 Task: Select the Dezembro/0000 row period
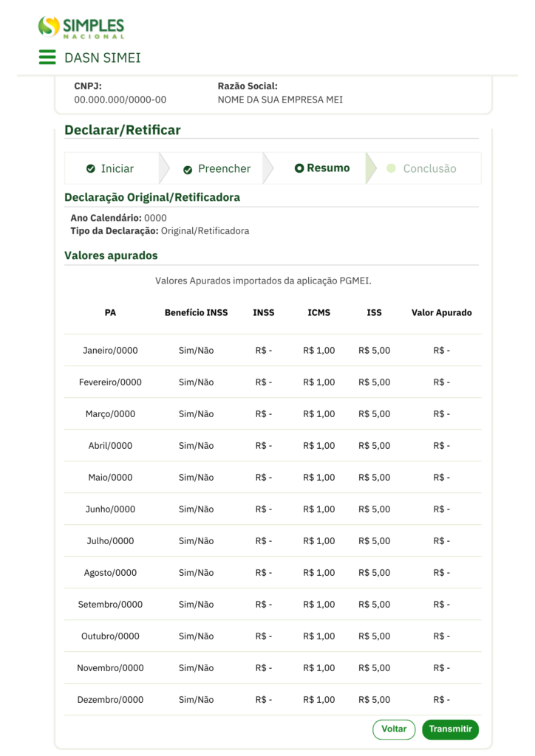(110, 700)
